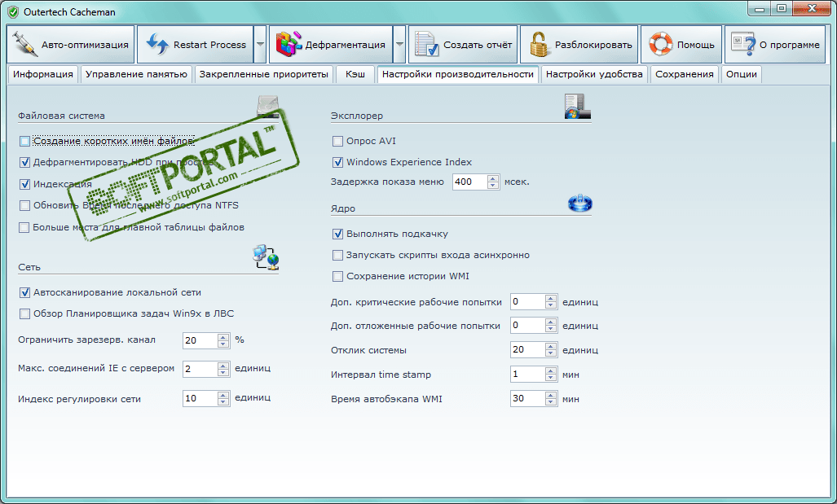Check Запускать скрипты входа асинхронно
The width and height of the screenshot is (837, 504).
pos(337,256)
